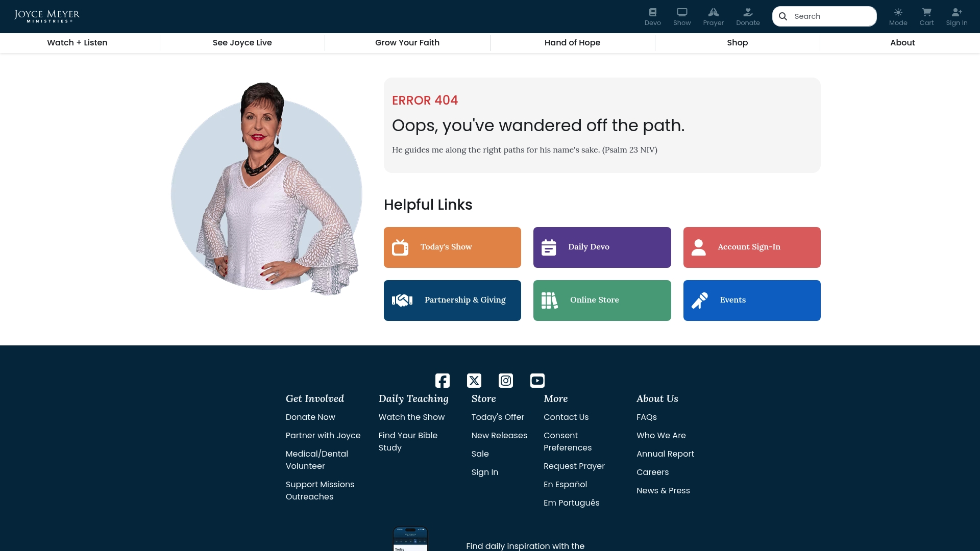Image resolution: width=980 pixels, height=551 pixels.
Task: Click the Joyce Meyer portrait image
Action: [x=266, y=189]
